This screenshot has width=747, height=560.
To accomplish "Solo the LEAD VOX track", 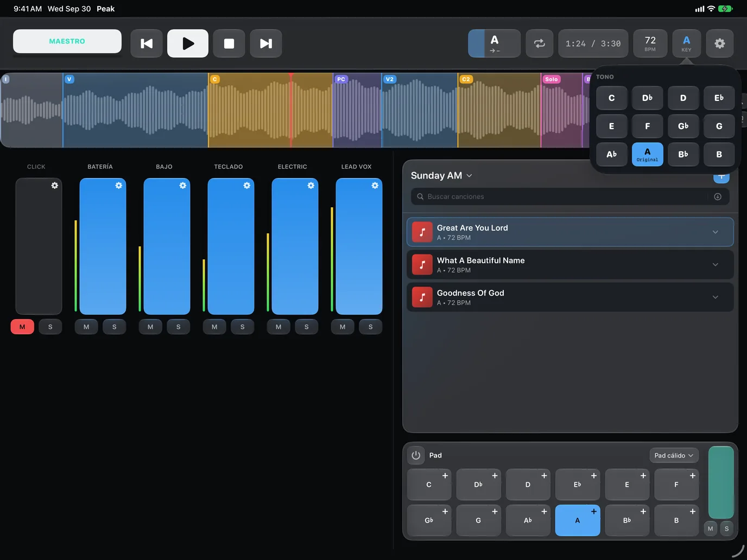I will click(x=371, y=327).
